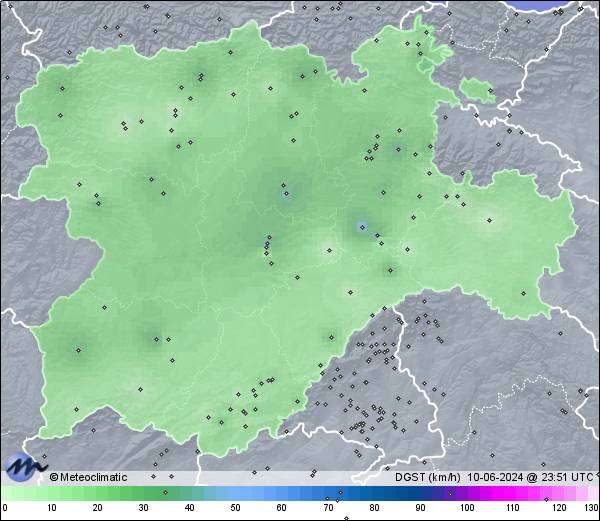Click the scale label 70
This screenshot has height=521, width=600.
[328, 508]
